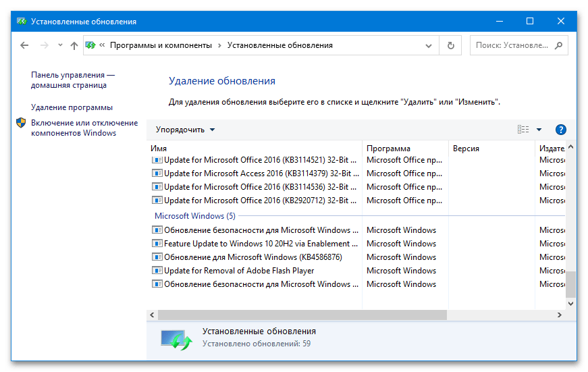Click the horizontal scrollbar thumb

(302, 315)
